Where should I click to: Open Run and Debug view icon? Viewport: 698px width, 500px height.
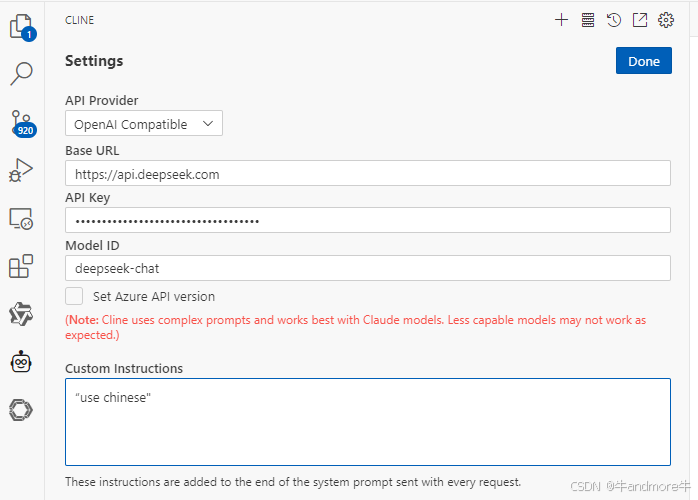[21, 171]
